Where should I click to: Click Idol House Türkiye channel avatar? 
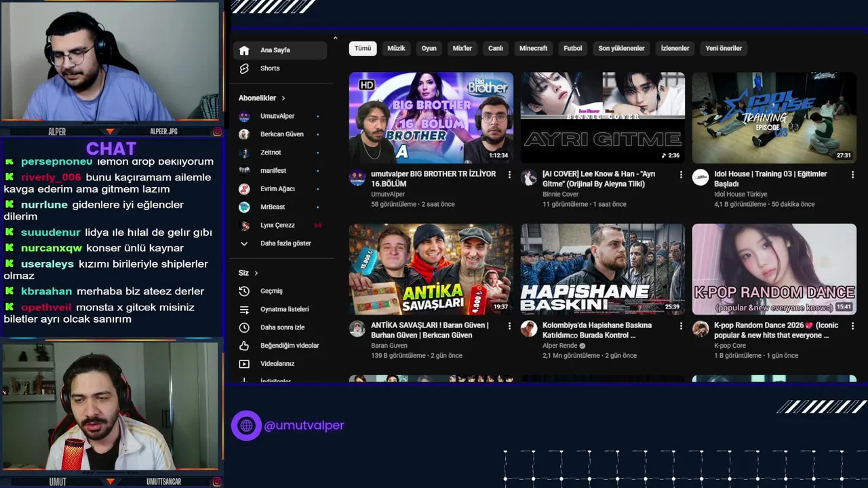[701, 178]
